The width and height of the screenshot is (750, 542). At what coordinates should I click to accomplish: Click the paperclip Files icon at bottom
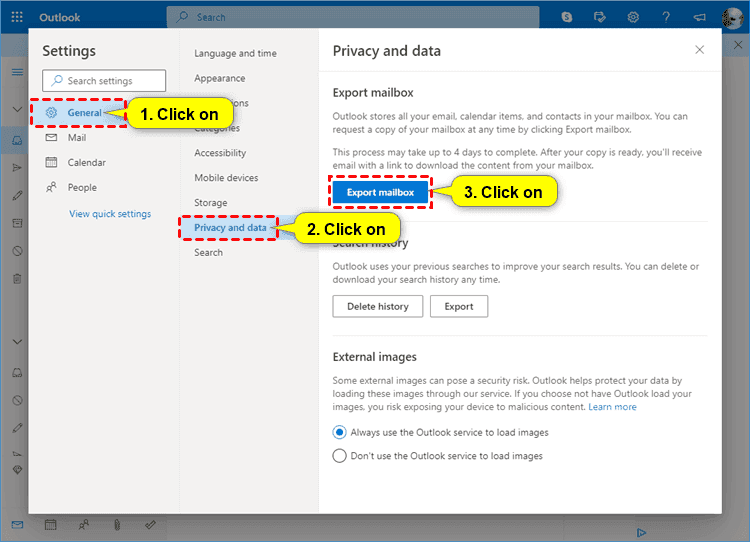pos(117,524)
